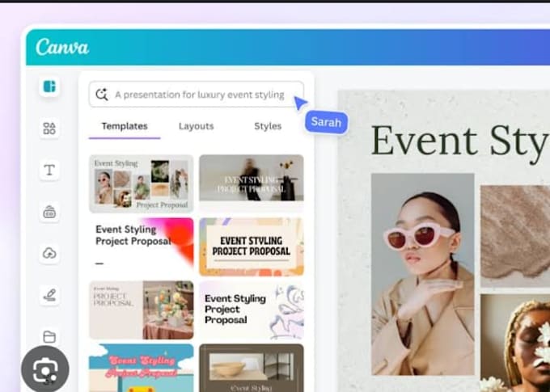
Task: Select the beige texture swatch image on canvas
Action: click(x=515, y=236)
